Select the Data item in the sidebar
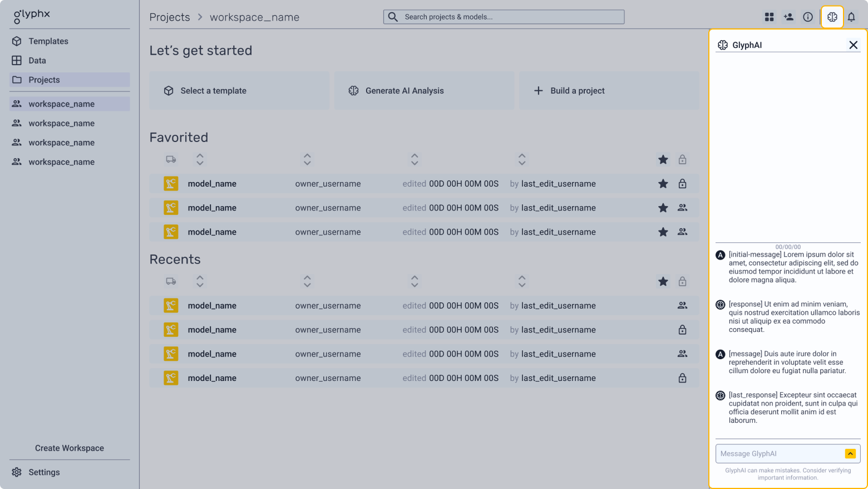Image resolution: width=868 pixels, height=489 pixels. click(x=37, y=60)
